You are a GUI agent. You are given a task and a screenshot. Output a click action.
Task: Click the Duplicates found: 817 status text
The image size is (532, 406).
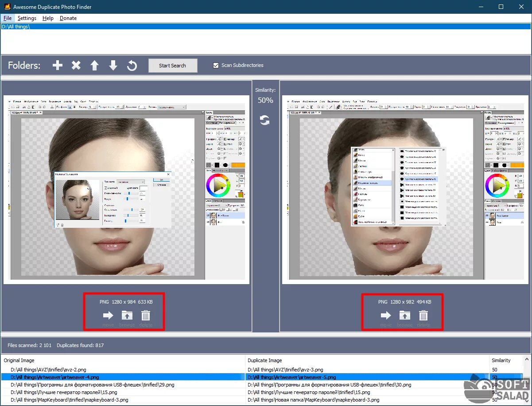point(80,345)
